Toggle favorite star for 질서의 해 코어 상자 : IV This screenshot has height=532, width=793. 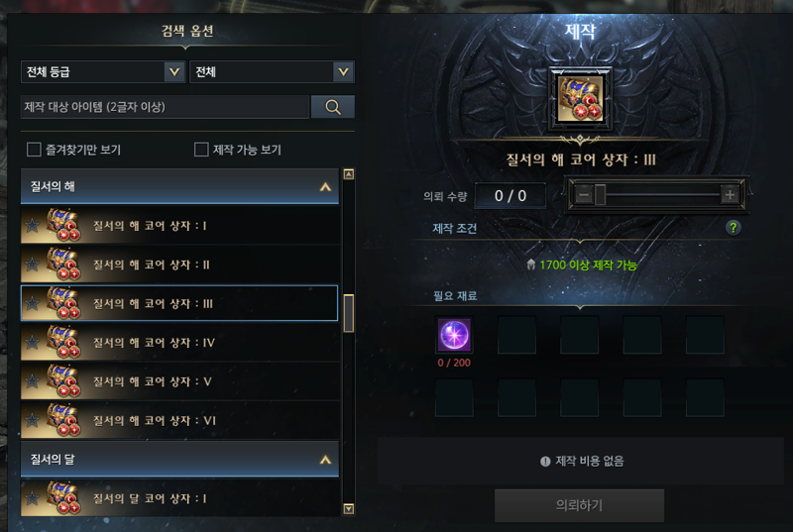[x=33, y=342]
